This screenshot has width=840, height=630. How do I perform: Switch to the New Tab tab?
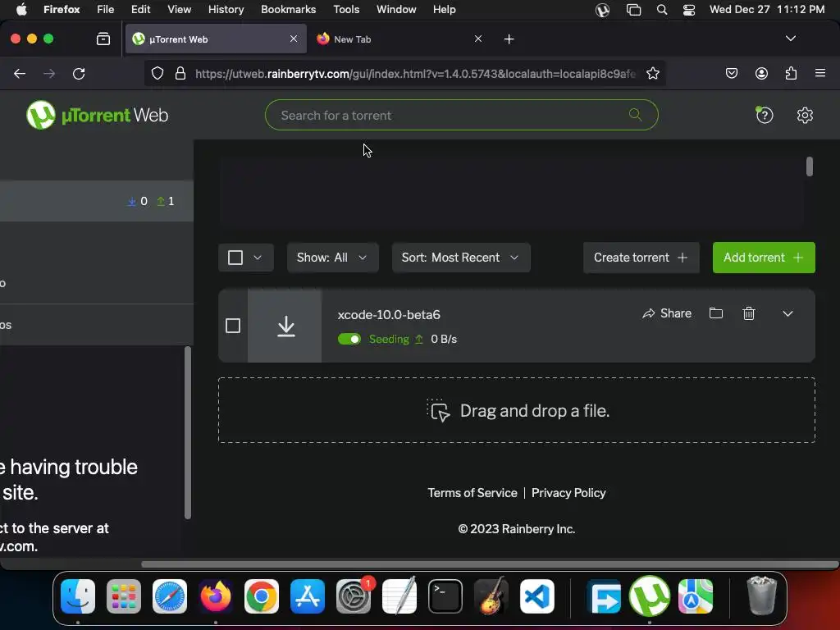point(399,39)
